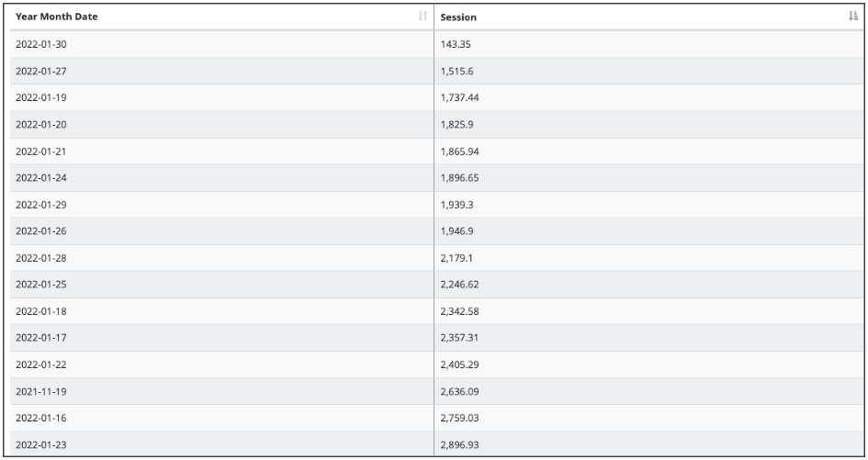Select the 2022-01-26 date cell

(x=39, y=230)
